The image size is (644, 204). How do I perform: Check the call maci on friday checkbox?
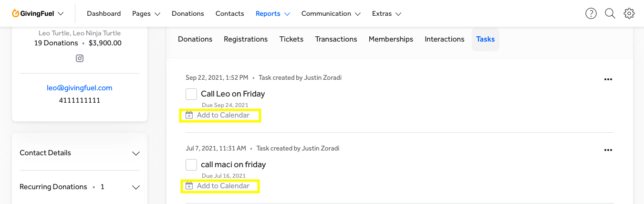[x=191, y=164]
